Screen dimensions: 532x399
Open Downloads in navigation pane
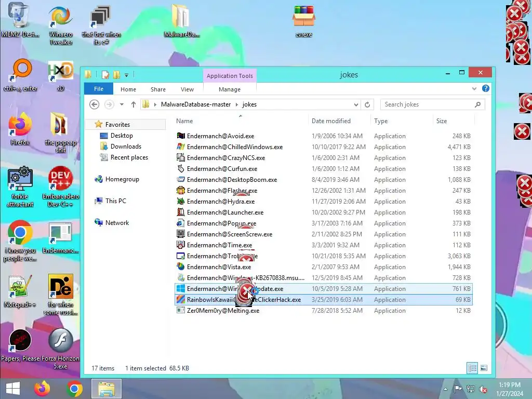pos(126,146)
